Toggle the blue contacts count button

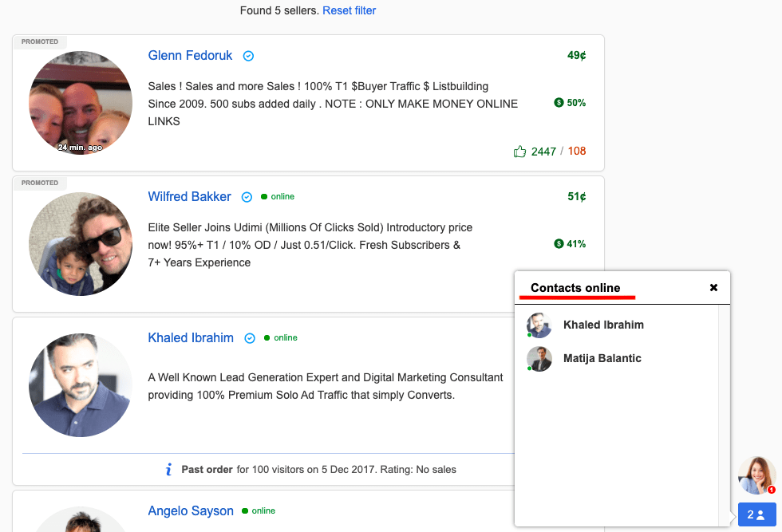click(756, 515)
